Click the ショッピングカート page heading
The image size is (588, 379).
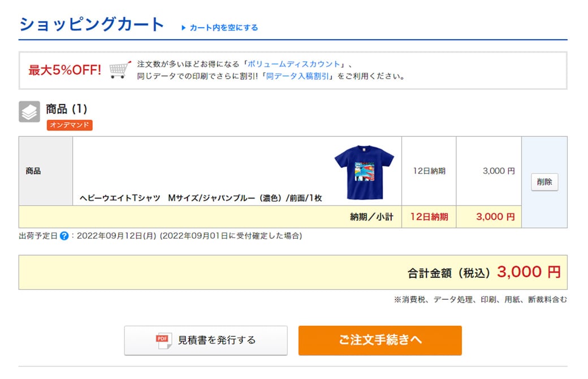(x=92, y=25)
